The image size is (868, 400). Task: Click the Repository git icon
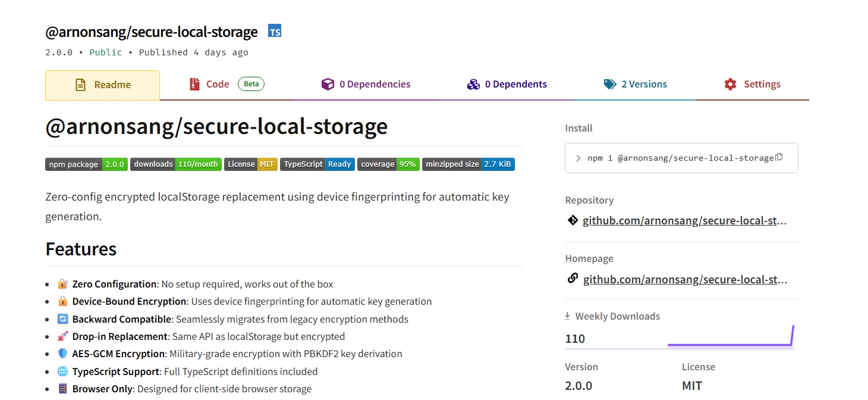(573, 220)
